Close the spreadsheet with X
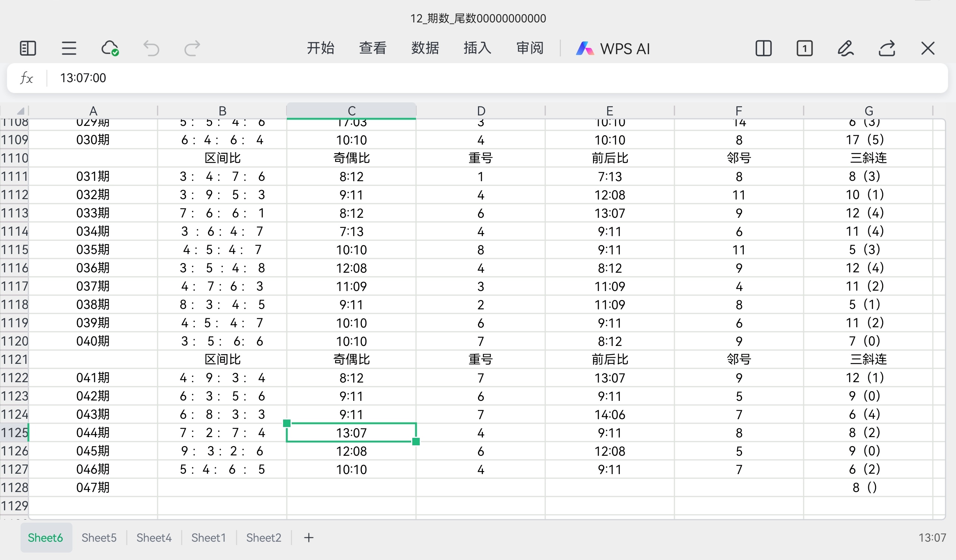The image size is (956, 560). coord(928,49)
